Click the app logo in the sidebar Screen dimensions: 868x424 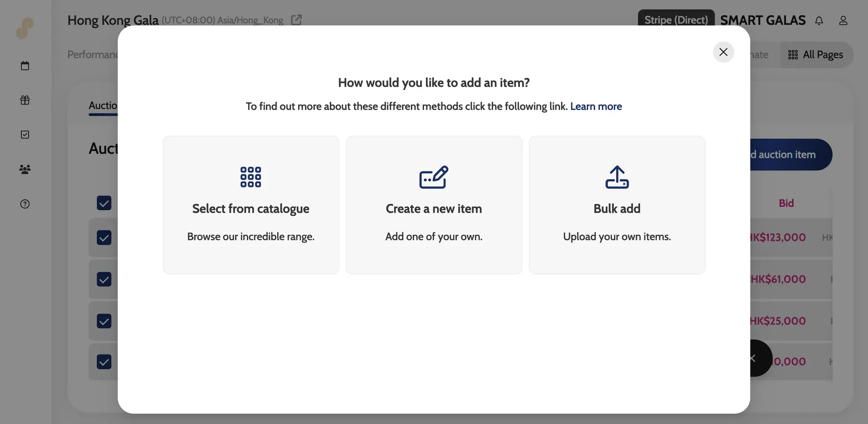(x=25, y=28)
